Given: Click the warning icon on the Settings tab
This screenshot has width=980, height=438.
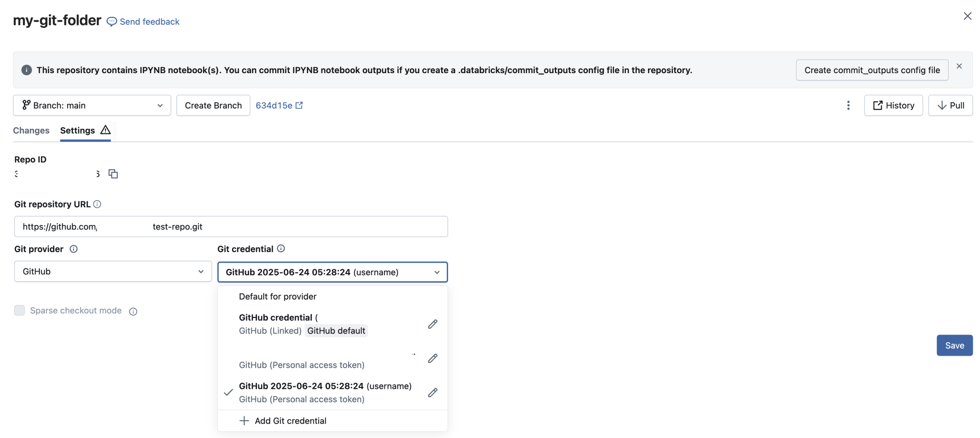Looking at the screenshot, I should (105, 130).
